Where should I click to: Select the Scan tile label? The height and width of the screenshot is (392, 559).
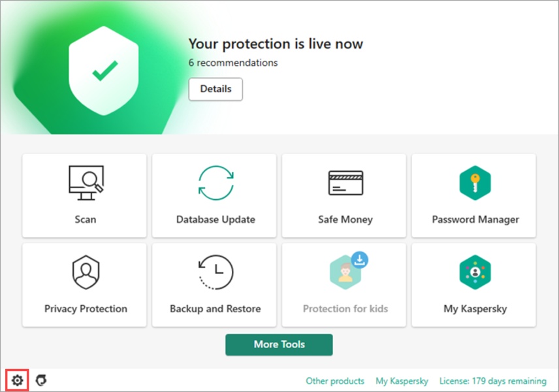click(x=85, y=220)
